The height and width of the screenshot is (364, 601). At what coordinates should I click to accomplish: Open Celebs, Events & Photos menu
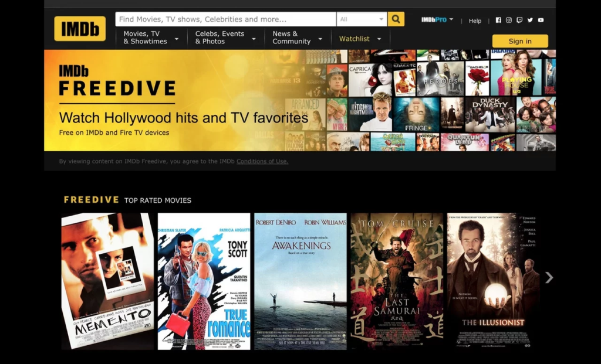225,38
